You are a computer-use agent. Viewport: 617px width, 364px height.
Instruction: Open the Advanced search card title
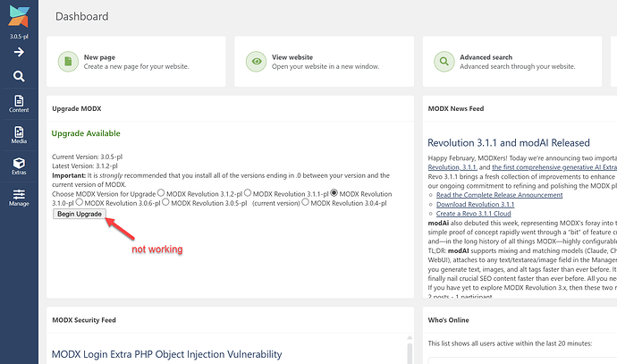pyautogui.click(x=486, y=57)
